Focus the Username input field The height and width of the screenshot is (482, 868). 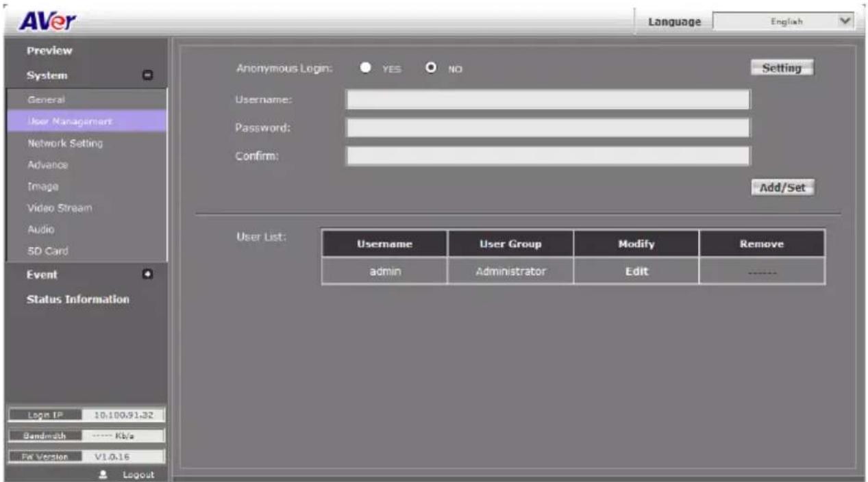[547, 100]
